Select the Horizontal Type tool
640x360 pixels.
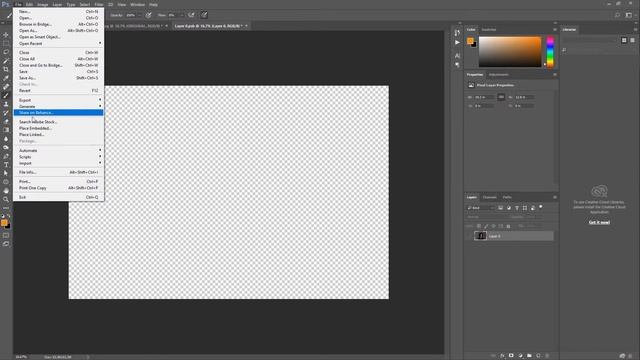(x=6, y=164)
